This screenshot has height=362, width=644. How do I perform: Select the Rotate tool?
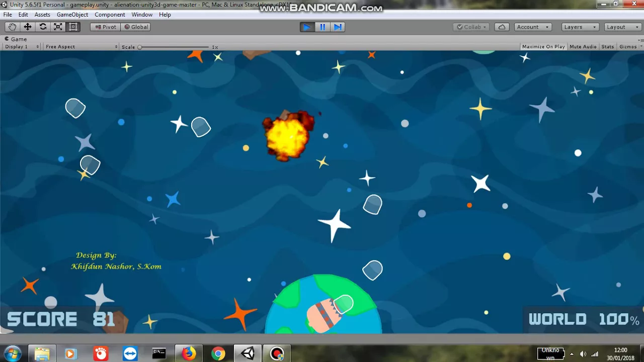tap(43, 27)
